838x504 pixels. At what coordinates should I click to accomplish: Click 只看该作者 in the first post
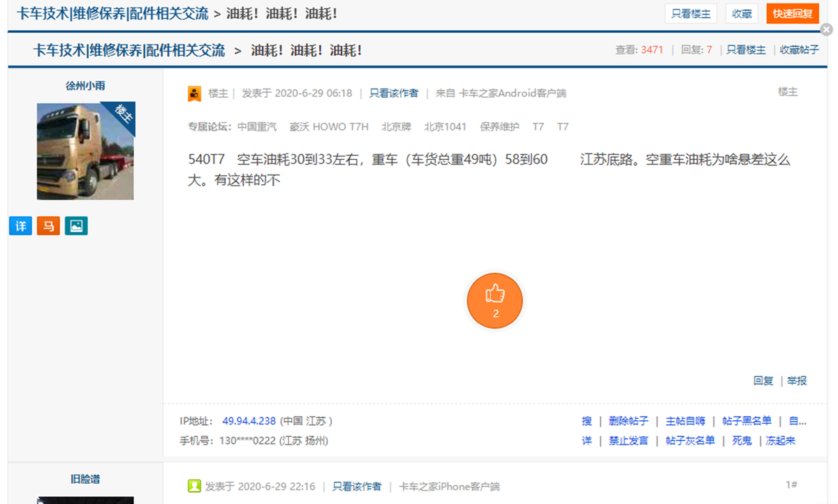coord(394,93)
